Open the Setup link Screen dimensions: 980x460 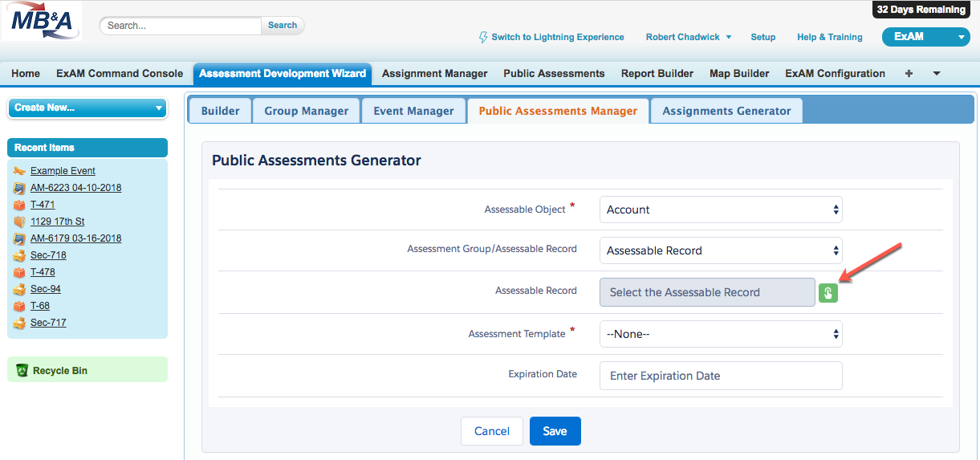point(763,37)
